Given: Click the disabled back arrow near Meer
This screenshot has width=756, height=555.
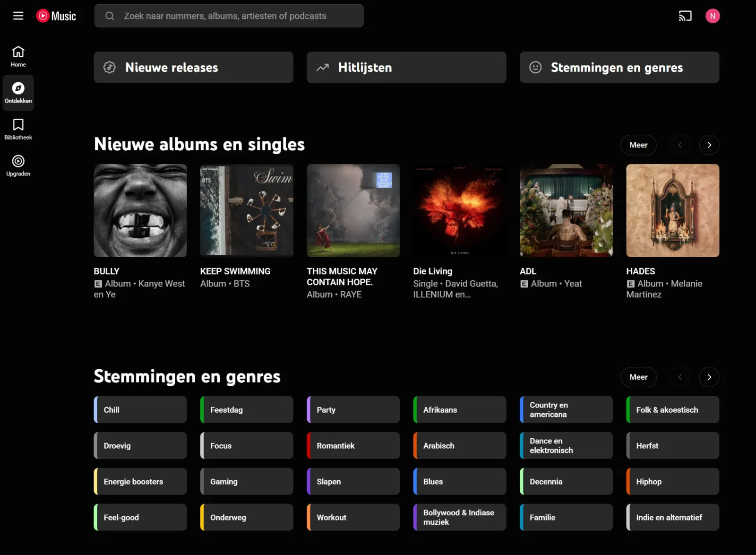Looking at the screenshot, I should [x=679, y=145].
